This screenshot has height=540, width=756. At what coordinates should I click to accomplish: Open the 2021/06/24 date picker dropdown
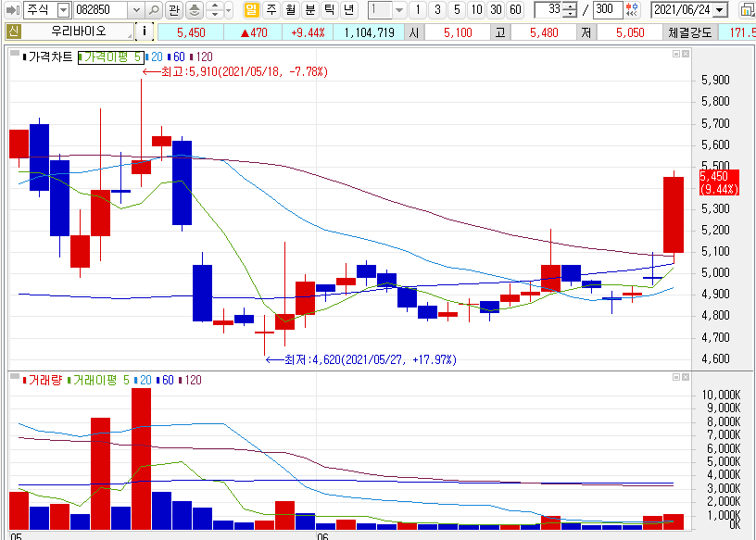pyautogui.click(x=720, y=9)
